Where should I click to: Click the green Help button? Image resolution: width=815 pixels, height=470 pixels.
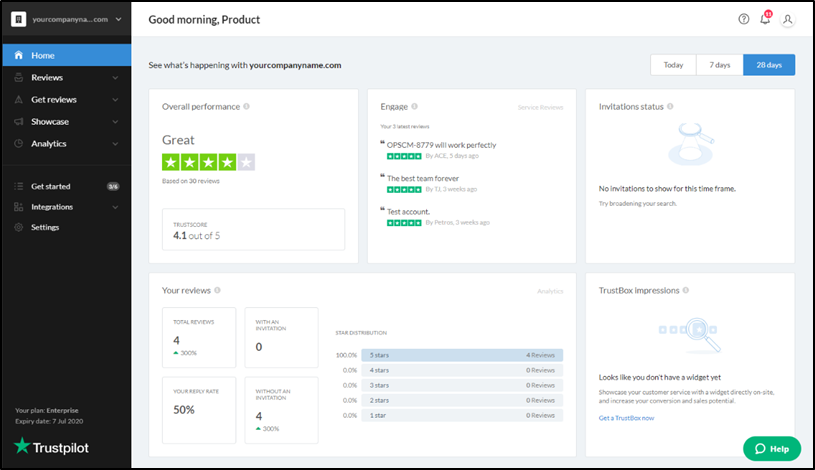tap(771, 448)
